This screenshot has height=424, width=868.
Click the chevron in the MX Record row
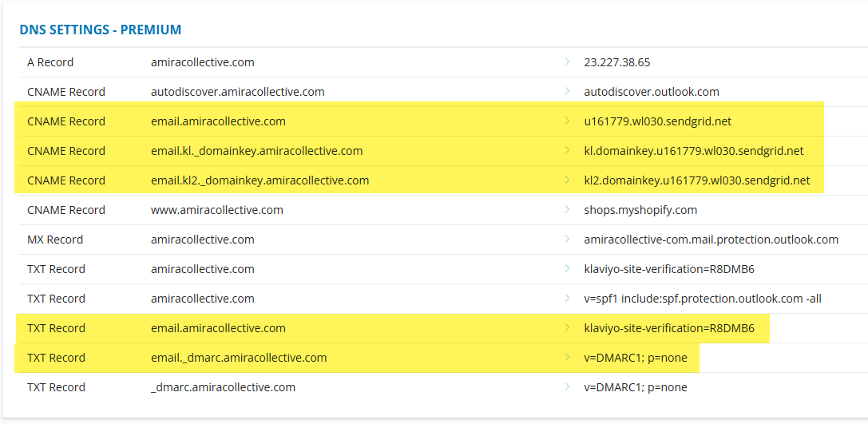[568, 239]
